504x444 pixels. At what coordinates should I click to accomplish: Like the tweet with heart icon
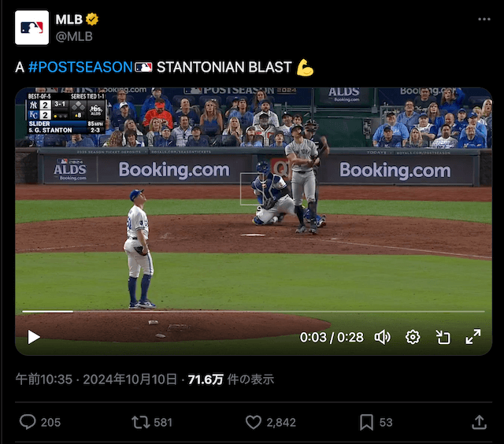[x=254, y=422]
